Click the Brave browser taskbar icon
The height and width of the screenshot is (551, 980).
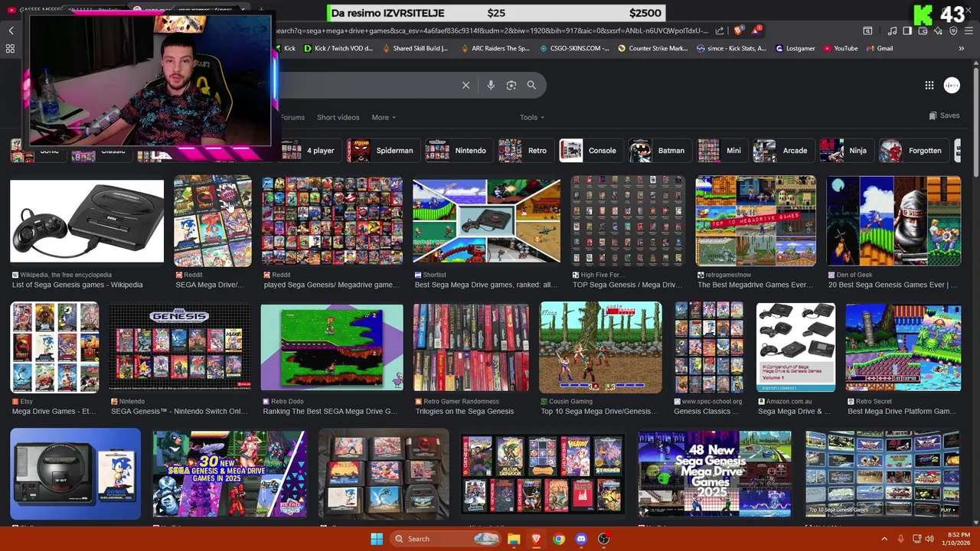point(536,539)
